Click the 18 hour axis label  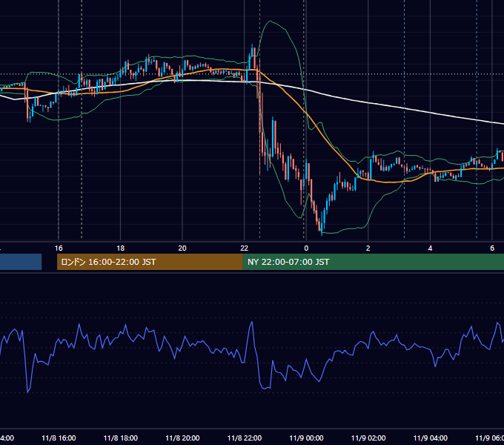click(121, 248)
